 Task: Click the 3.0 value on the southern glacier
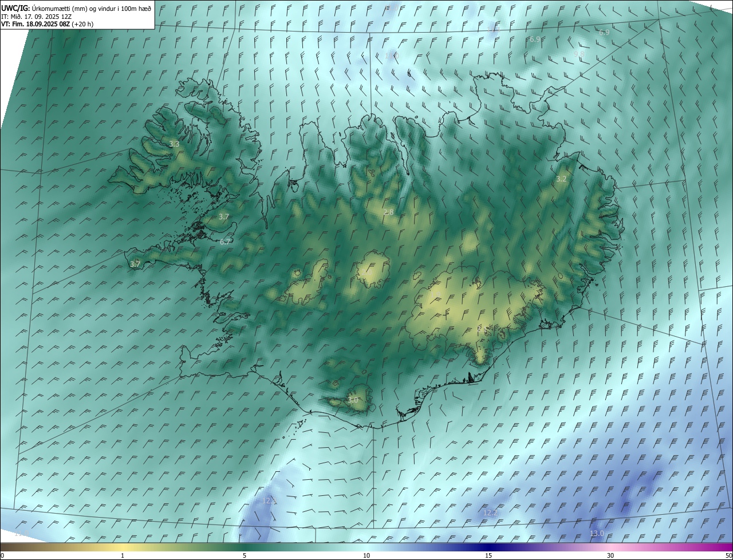pos(353,400)
